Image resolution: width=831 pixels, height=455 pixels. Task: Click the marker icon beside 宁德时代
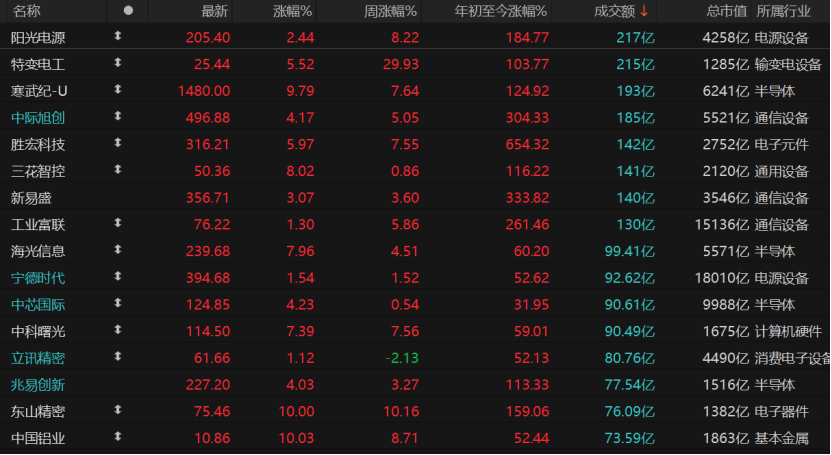tap(118, 277)
